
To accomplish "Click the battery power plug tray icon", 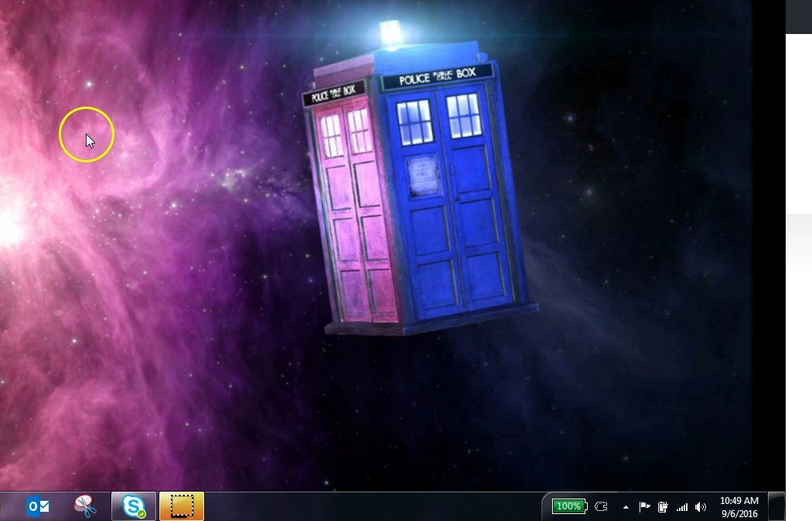I will tap(663, 507).
